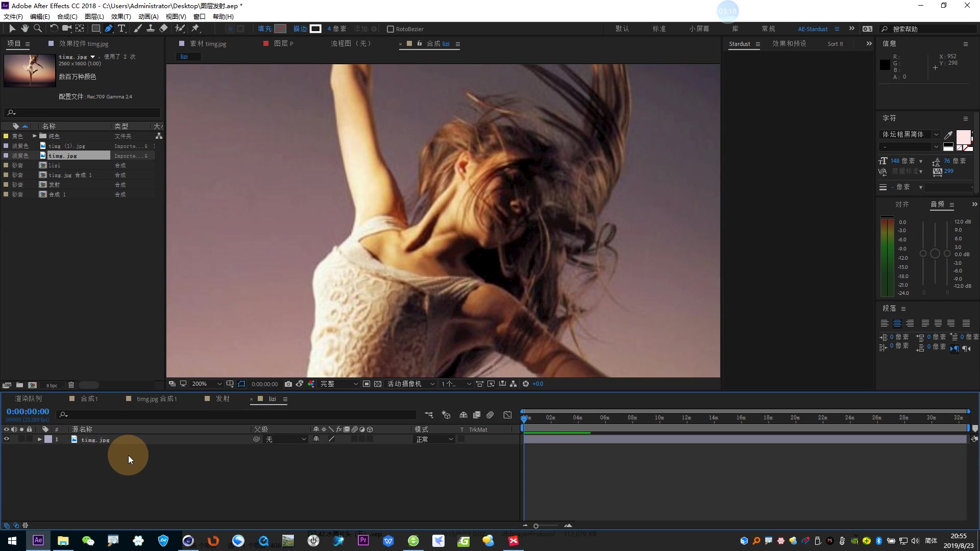Open the 200% magnification dropdown

[206, 384]
